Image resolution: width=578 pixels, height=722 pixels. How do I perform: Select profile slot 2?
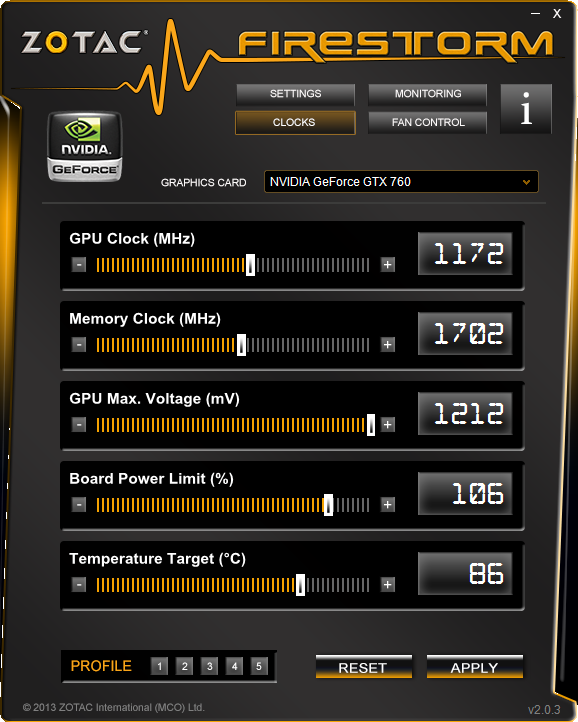[184, 666]
